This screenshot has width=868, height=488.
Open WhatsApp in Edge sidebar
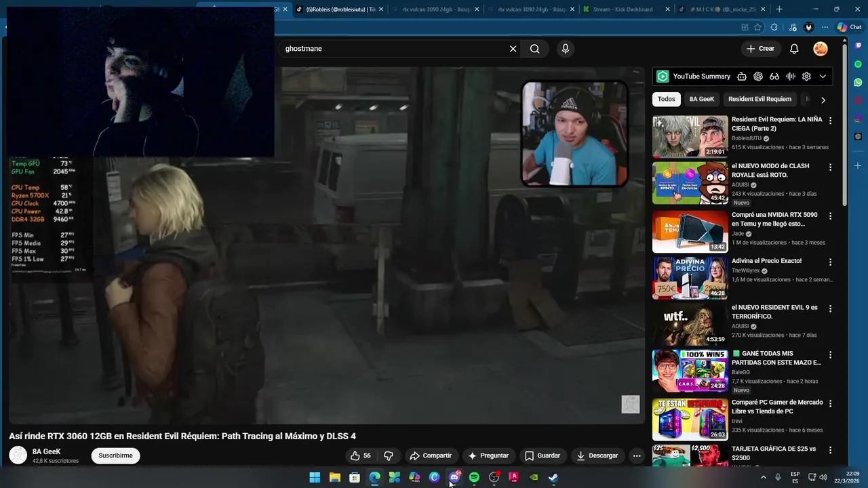pyautogui.click(x=858, y=82)
